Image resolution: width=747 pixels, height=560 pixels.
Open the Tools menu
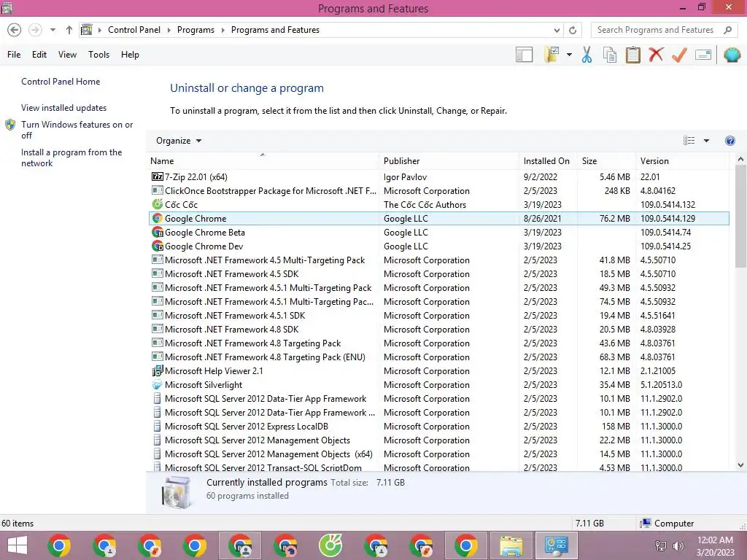(x=98, y=55)
